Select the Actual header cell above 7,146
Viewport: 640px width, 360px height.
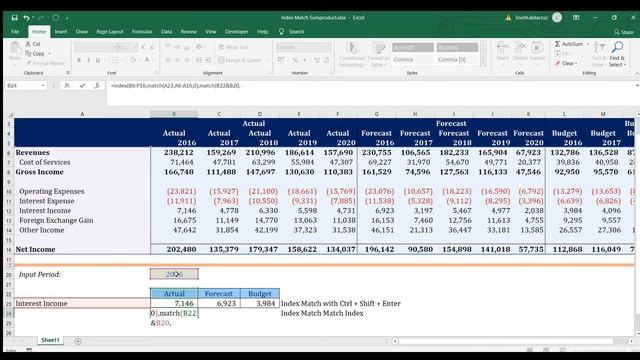[174, 293]
